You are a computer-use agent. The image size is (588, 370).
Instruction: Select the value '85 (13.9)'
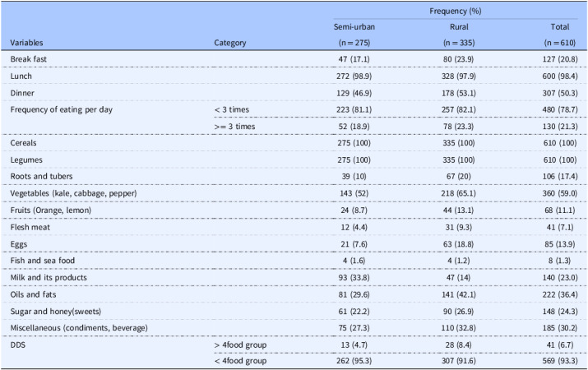click(x=560, y=244)
